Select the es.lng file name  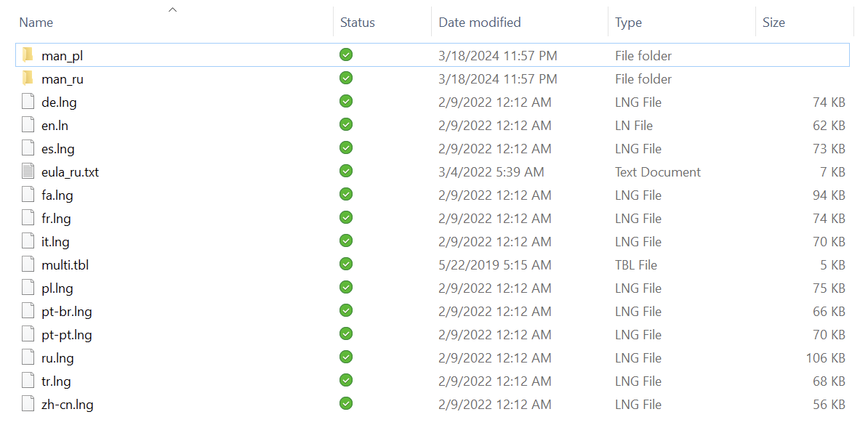[x=58, y=148]
